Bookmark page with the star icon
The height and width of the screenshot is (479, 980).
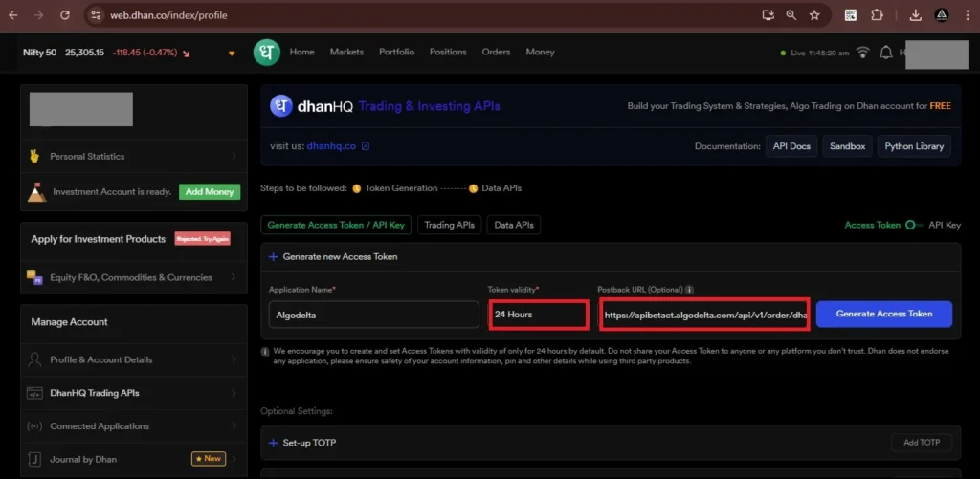(x=814, y=15)
